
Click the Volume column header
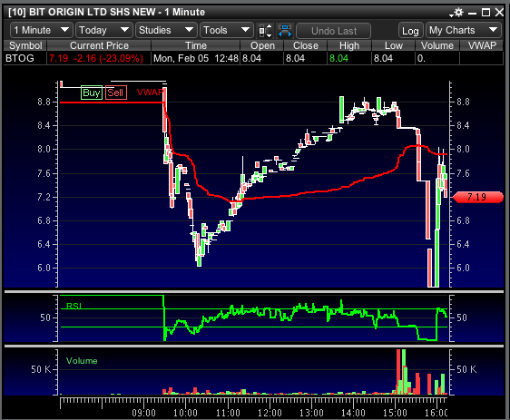pyautogui.click(x=437, y=45)
